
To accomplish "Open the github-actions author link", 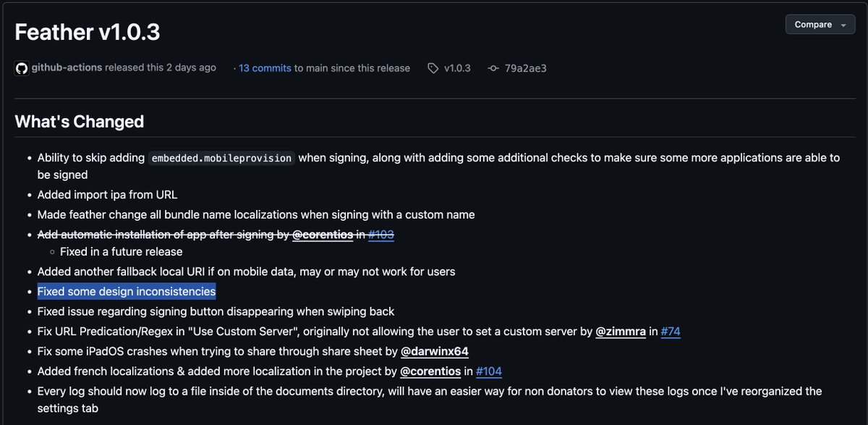I will click(x=67, y=67).
